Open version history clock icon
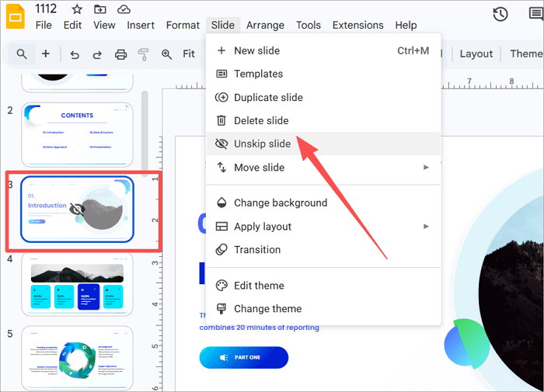This screenshot has height=392, width=544. [x=500, y=14]
